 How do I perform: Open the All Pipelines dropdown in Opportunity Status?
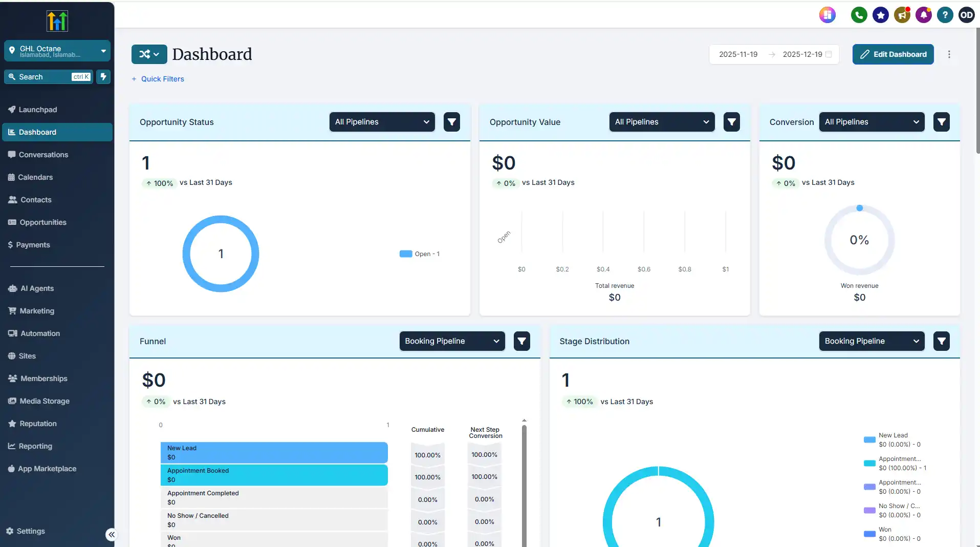pyautogui.click(x=382, y=122)
